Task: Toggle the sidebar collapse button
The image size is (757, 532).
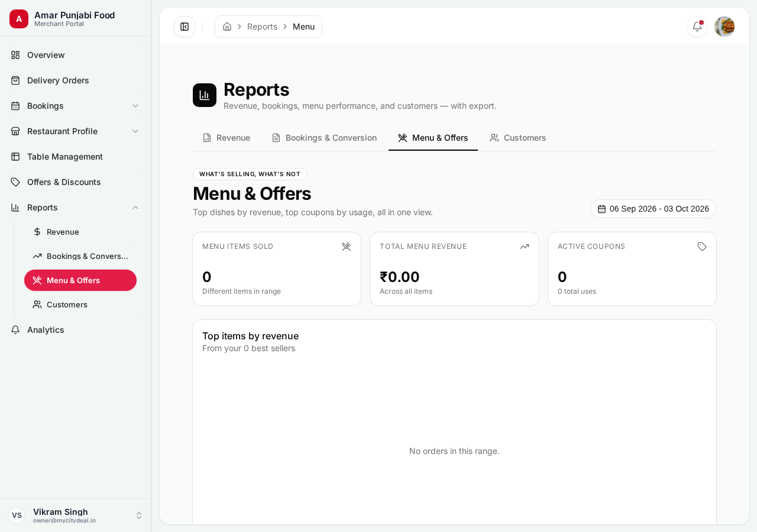Action: coord(185,27)
